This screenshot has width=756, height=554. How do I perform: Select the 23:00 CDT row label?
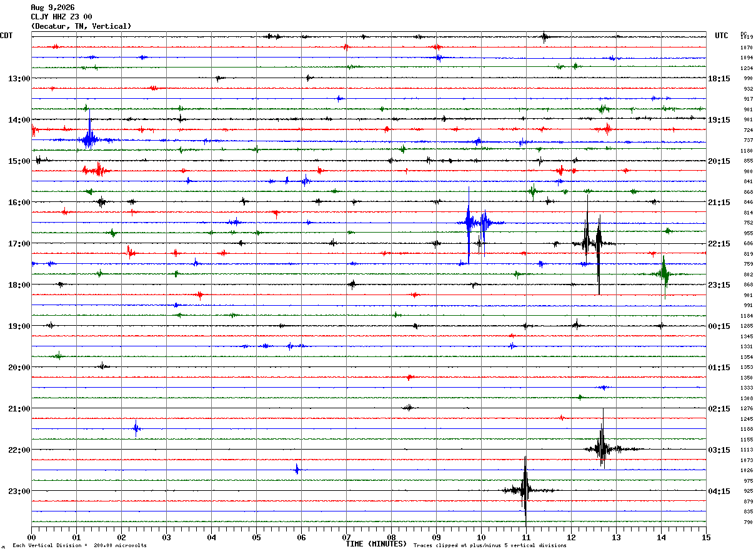tap(19, 491)
